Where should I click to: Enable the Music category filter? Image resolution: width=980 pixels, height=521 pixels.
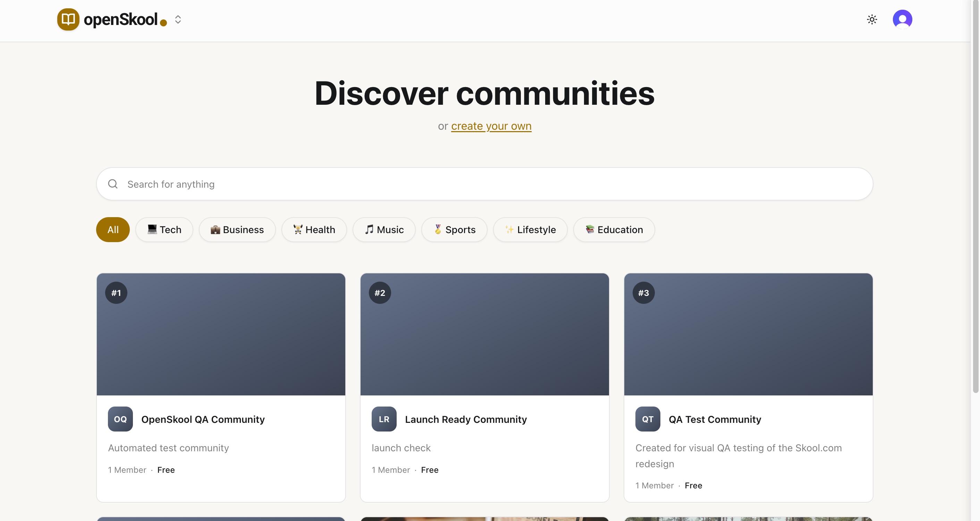(384, 229)
